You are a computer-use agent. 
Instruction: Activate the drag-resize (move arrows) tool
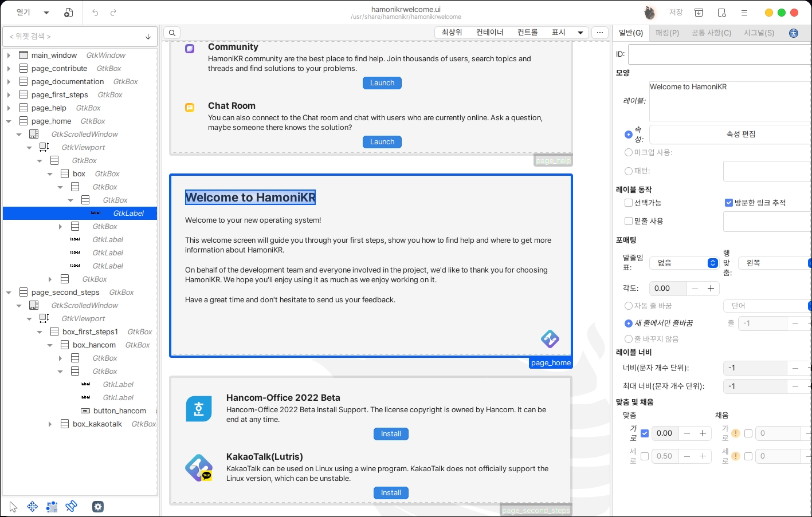tap(33, 507)
